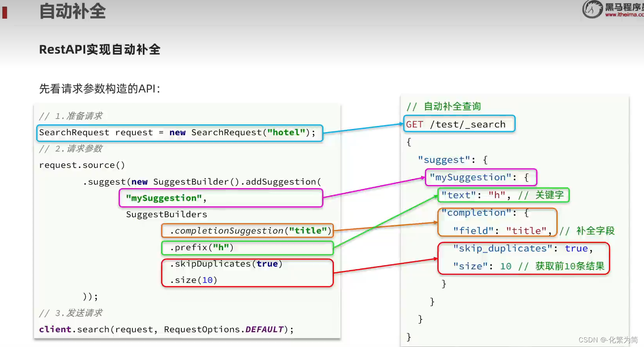Click the "mySuggestion", Java string line
The width and height of the screenshot is (644, 347).
166,198
